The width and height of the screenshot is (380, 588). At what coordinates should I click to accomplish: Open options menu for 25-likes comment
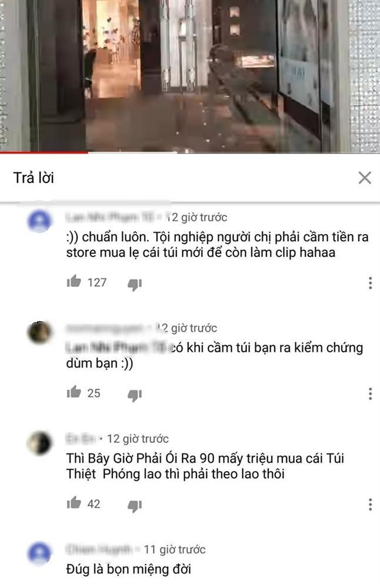tap(370, 394)
